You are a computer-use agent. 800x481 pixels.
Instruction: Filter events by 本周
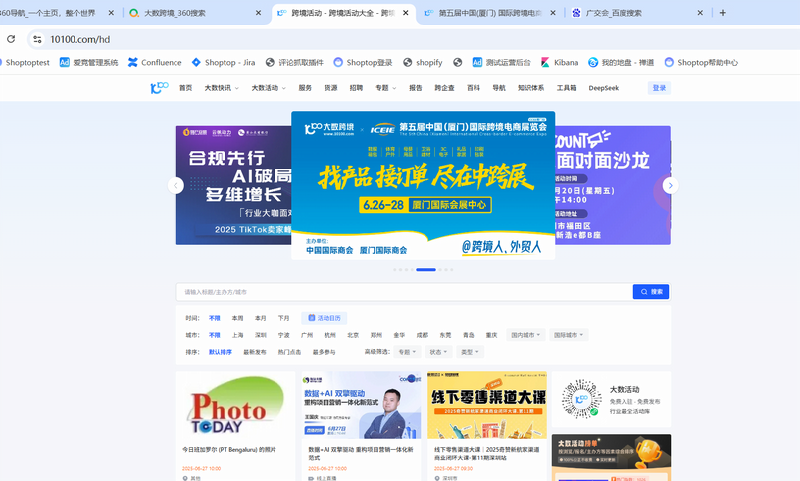(x=237, y=318)
